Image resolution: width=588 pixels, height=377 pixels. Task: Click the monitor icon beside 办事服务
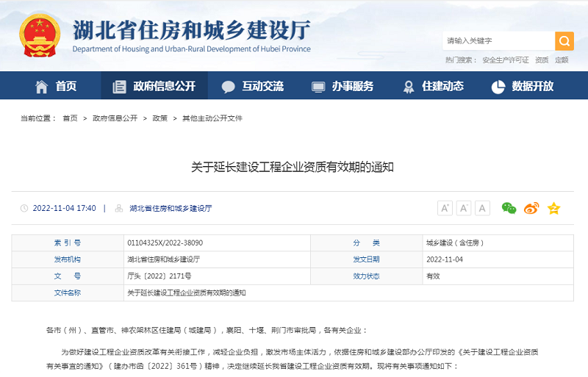318,87
